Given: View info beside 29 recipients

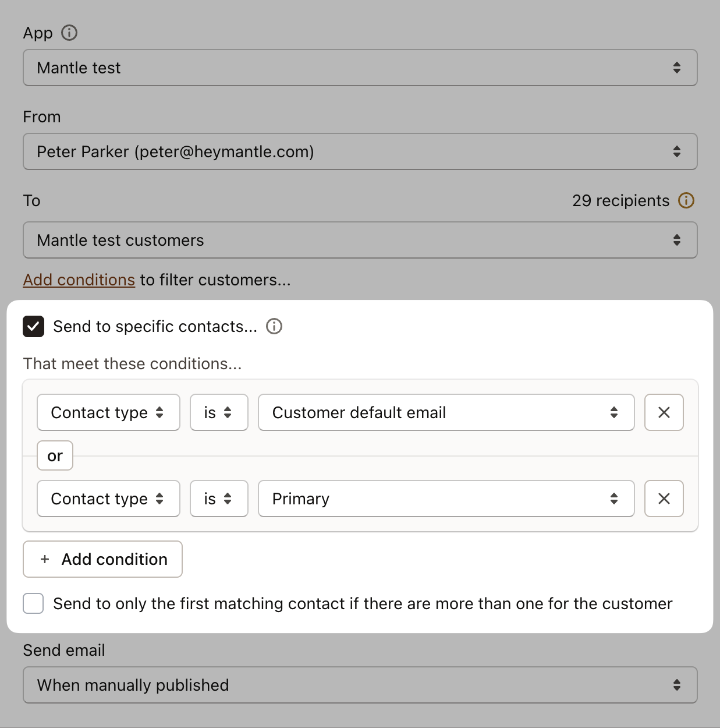Looking at the screenshot, I should coord(686,200).
